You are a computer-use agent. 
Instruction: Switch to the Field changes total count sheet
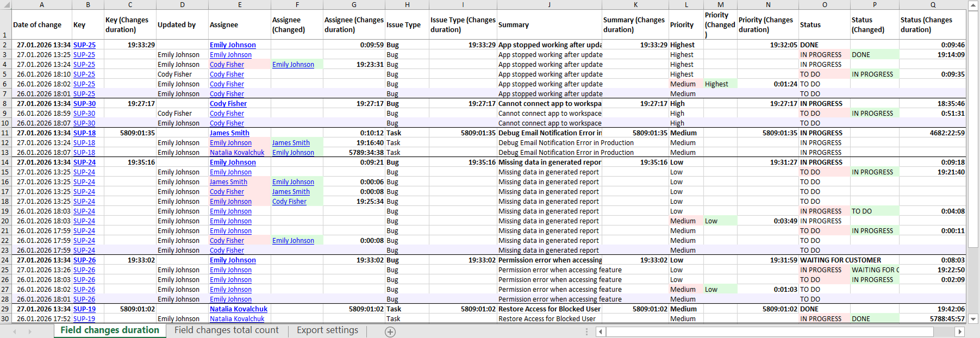[226, 330]
